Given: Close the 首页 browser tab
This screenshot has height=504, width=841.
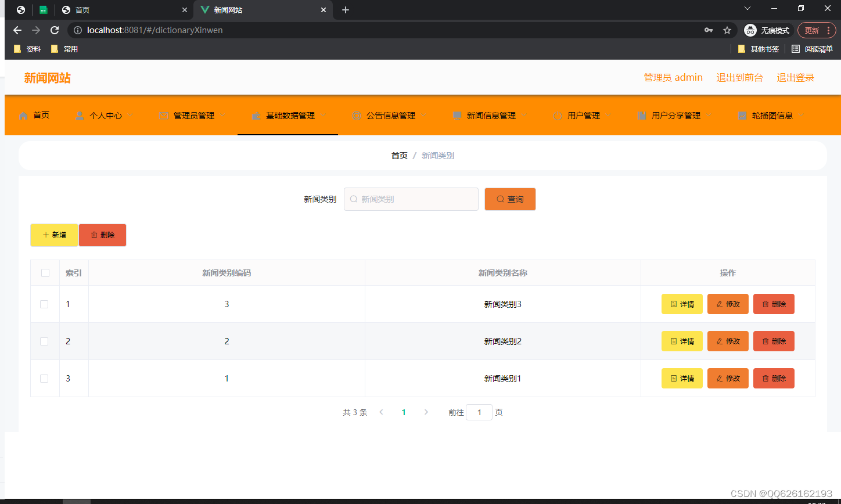Looking at the screenshot, I should [x=184, y=10].
